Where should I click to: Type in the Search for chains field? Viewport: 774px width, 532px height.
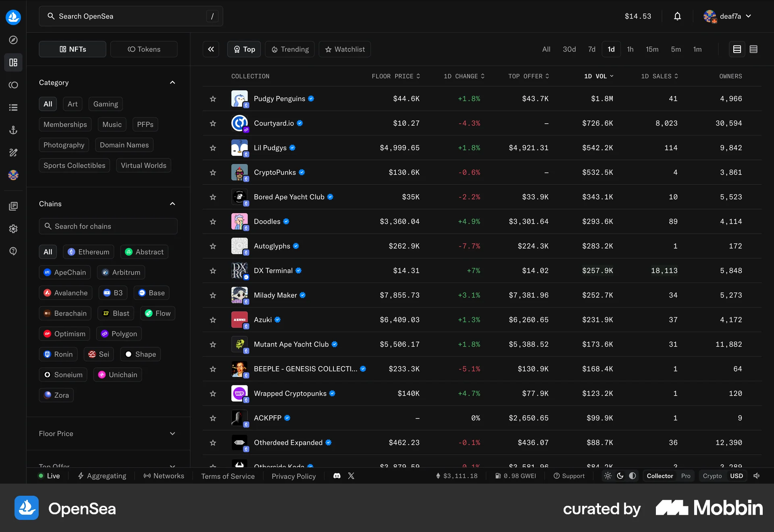(108, 226)
